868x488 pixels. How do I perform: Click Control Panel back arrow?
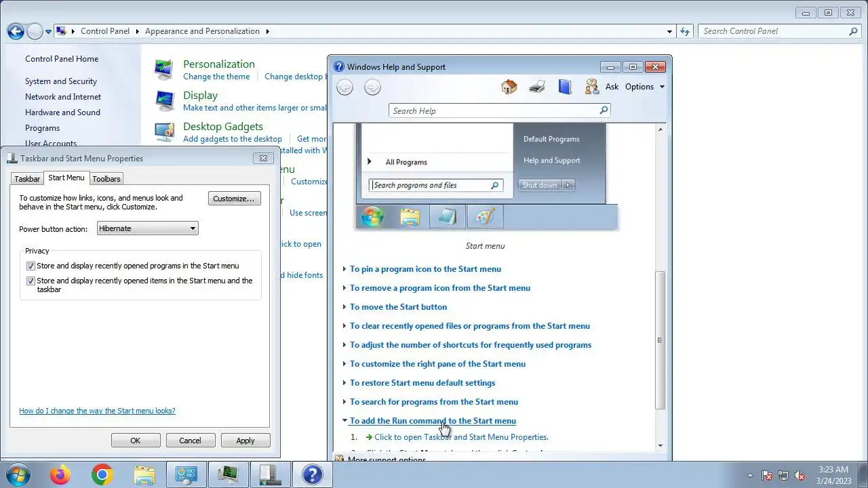tap(16, 31)
